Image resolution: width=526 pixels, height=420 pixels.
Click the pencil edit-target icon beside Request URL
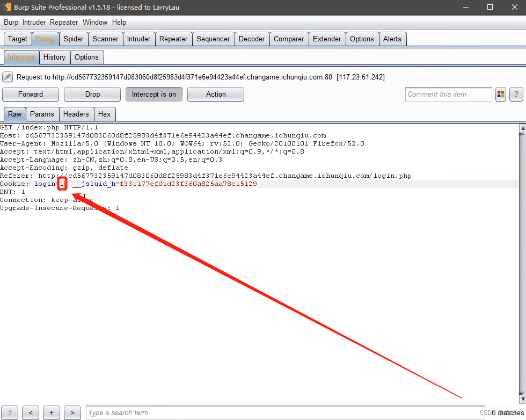(8, 77)
